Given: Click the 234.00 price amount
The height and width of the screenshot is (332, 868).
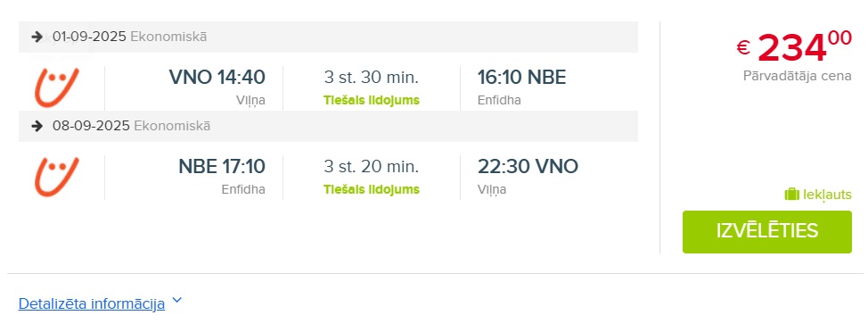Looking at the screenshot, I should [805, 46].
